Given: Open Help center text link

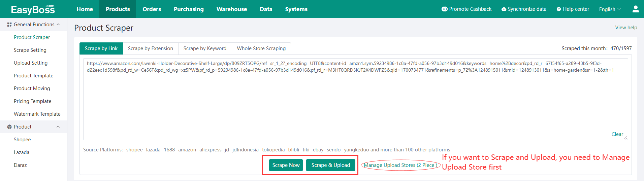Looking at the screenshot, I should click(x=576, y=9).
